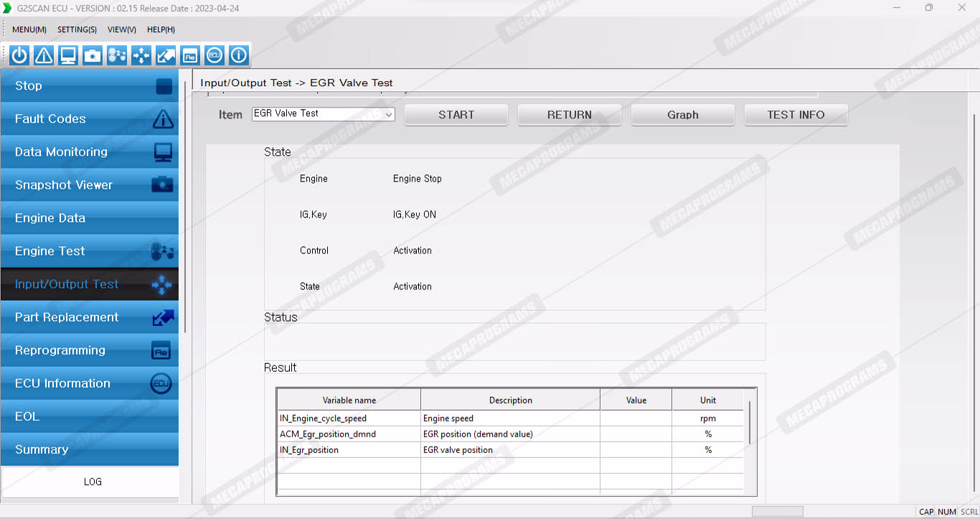Expand the EGR Valve Test item dropdown
Screen dimensions: 980x519
click(388, 114)
